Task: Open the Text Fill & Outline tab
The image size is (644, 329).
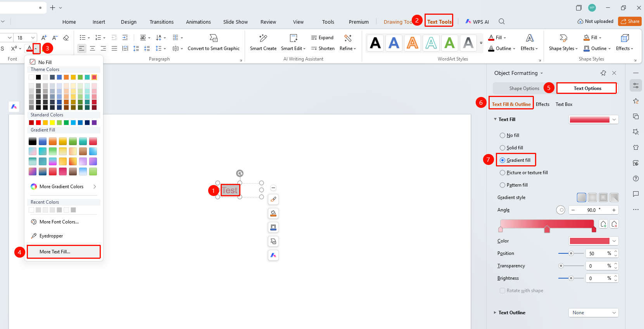Action: pyautogui.click(x=511, y=104)
